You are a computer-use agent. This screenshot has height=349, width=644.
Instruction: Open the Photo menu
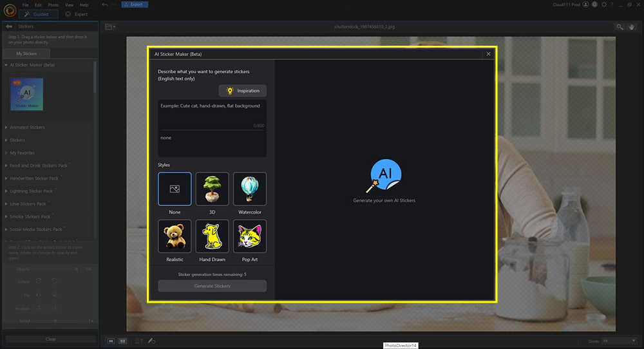53,5
